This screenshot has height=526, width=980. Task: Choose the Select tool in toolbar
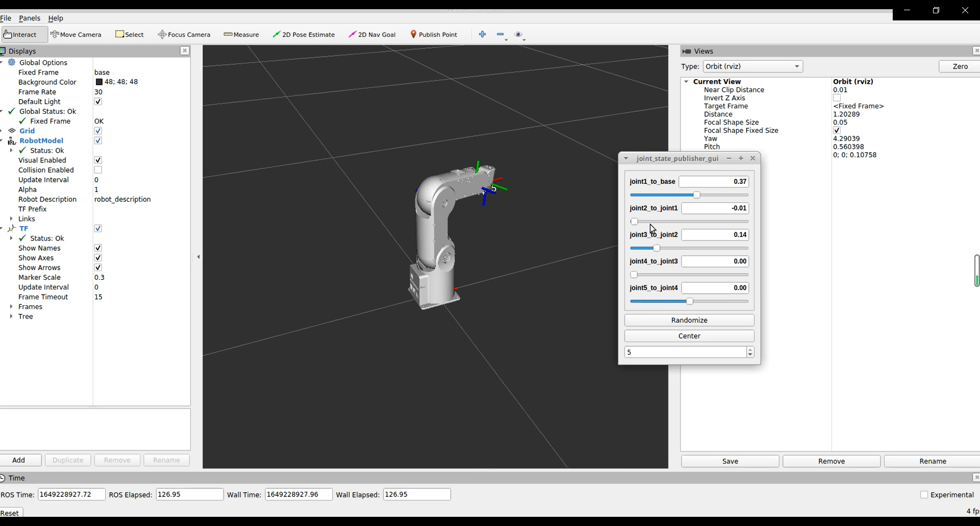point(130,35)
